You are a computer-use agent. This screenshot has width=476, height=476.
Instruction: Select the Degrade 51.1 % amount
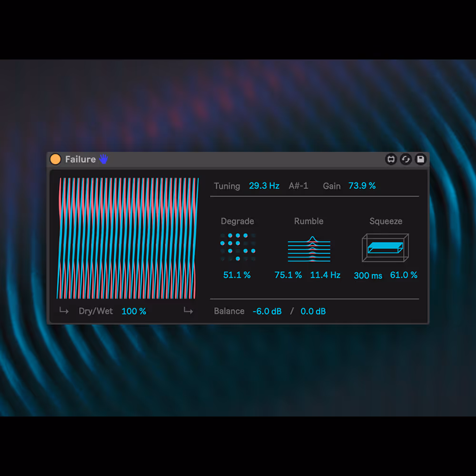point(237,275)
